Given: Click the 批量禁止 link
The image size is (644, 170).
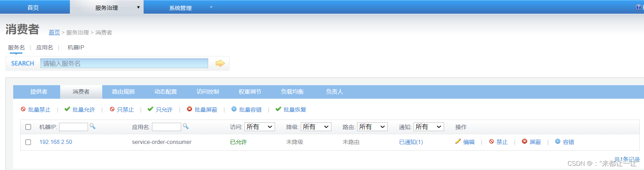Looking at the screenshot, I should coord(39,110).
